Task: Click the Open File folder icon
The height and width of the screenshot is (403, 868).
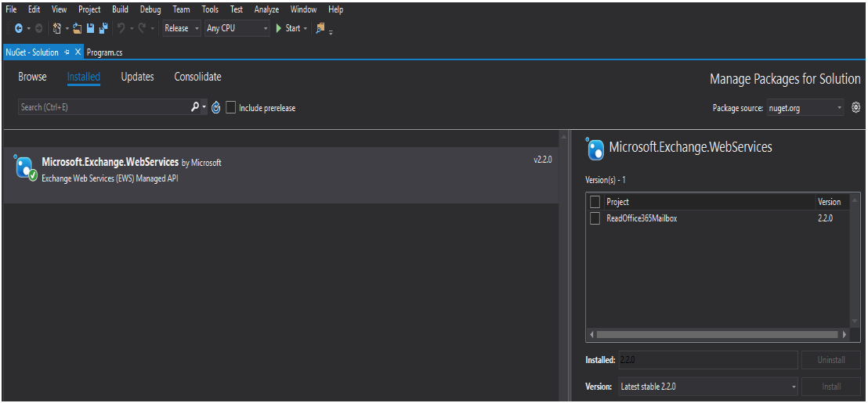Action: pos(78,28)
